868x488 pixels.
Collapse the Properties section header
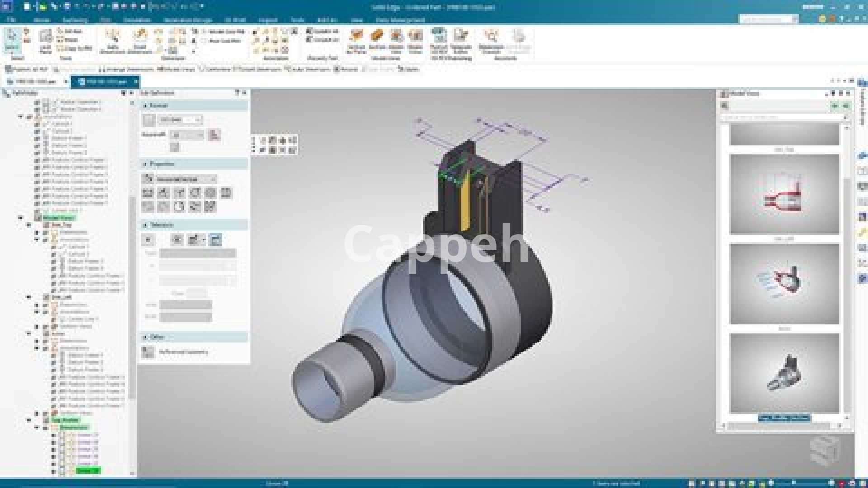(x=146, y=164)
